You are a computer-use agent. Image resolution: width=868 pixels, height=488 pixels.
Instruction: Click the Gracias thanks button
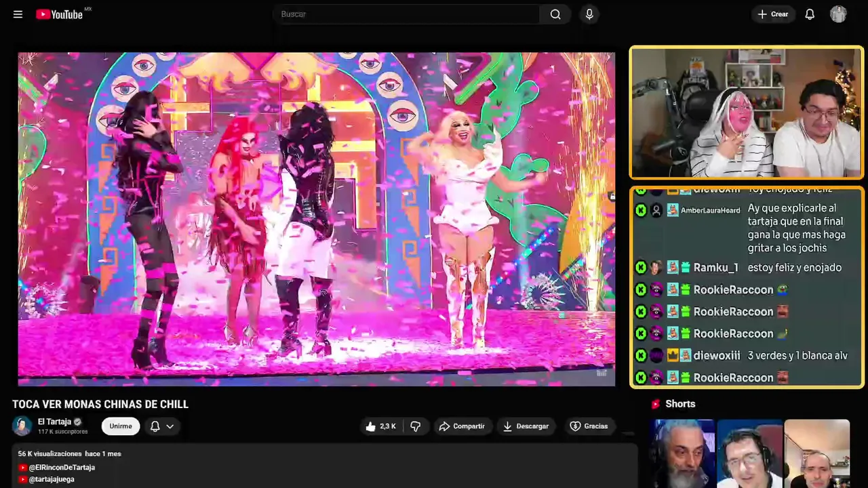point(589,426)
